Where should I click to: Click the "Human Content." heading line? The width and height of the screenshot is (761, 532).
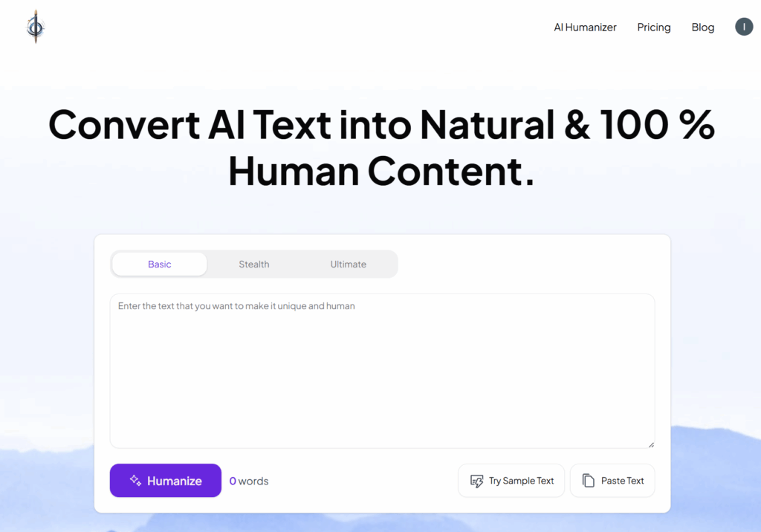click(381, 171)
